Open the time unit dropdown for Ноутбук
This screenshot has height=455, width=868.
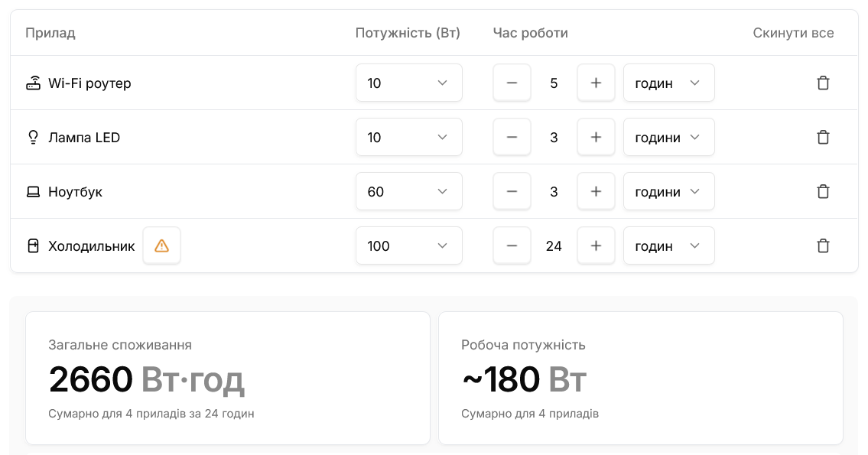(x=668, y=191)
